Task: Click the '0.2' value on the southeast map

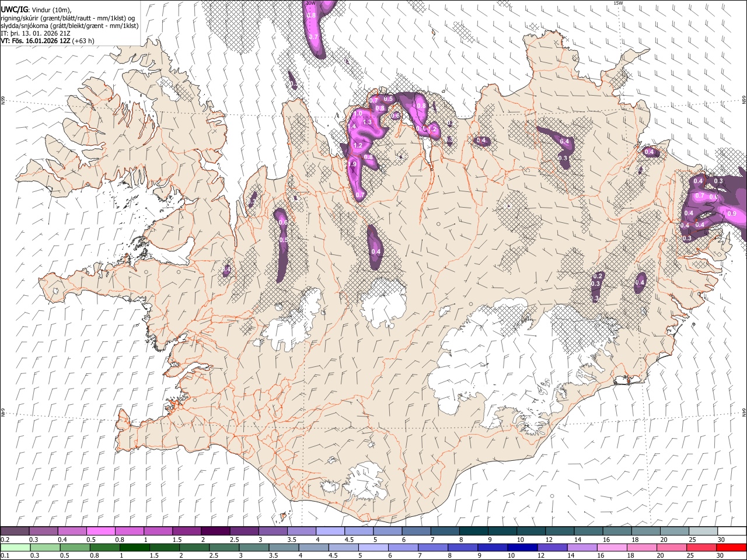Action: pos(598,276)
